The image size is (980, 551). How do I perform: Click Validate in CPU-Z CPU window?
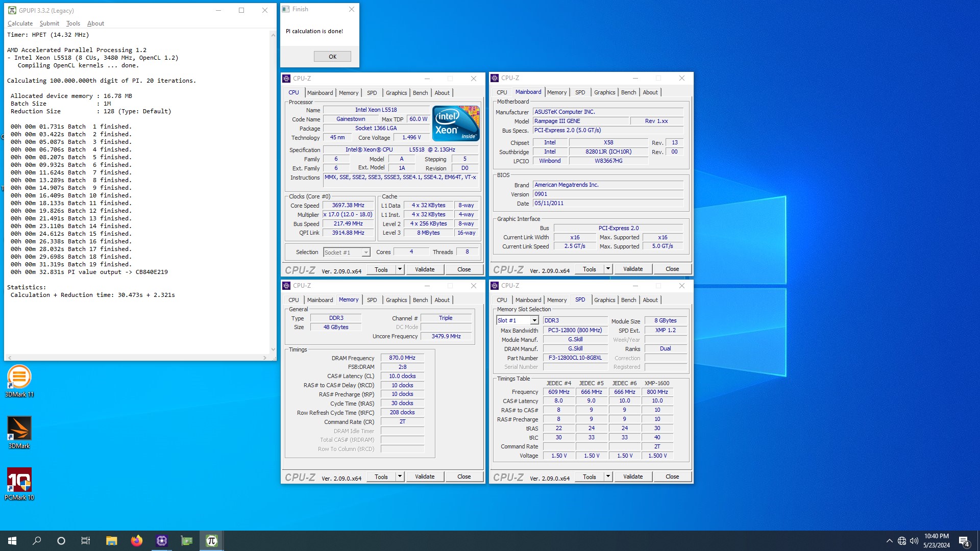[x=425, y=269]
